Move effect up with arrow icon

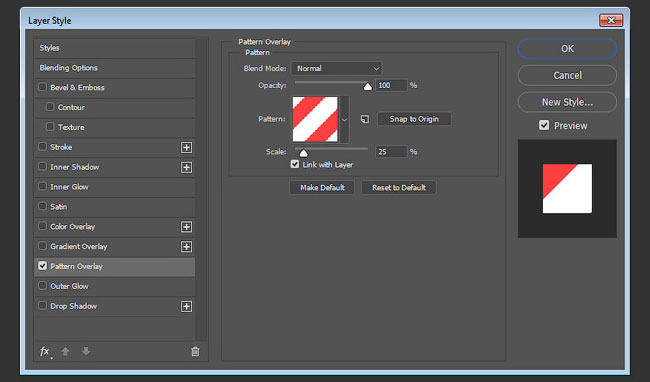(x=65, y=351)
